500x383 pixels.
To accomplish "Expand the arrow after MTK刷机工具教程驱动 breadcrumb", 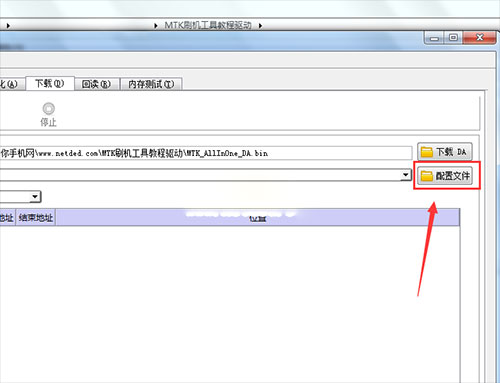I will [x=260, y=26].
